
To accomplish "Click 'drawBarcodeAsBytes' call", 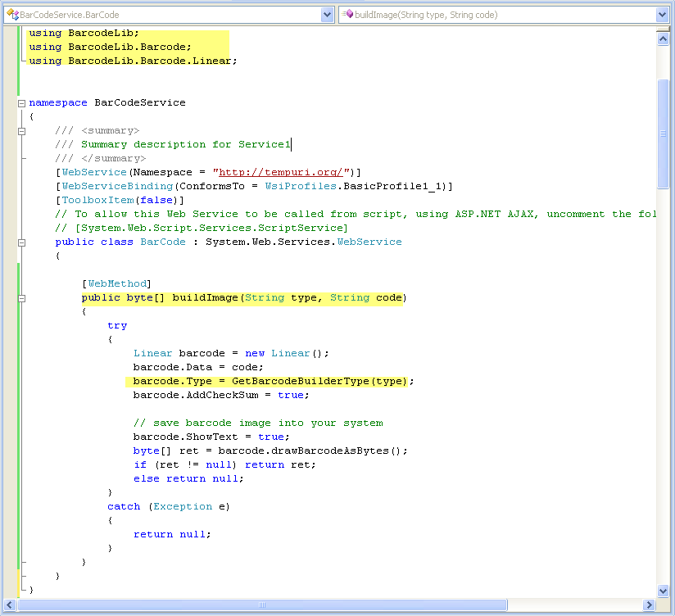I will pos(330,451).
